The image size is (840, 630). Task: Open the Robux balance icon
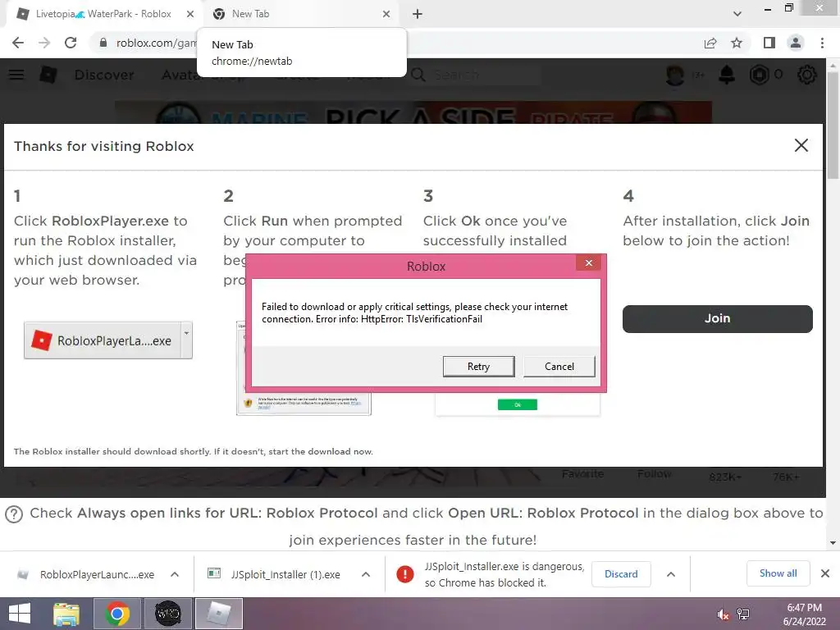point(759,75)
